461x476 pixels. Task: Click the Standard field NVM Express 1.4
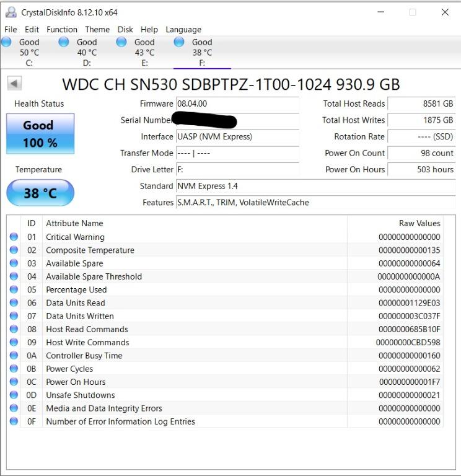coord(316,186)
